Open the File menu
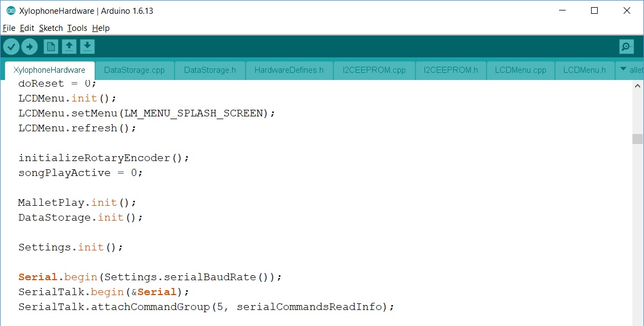The image size is (644, 326). [x=9, y=28]
